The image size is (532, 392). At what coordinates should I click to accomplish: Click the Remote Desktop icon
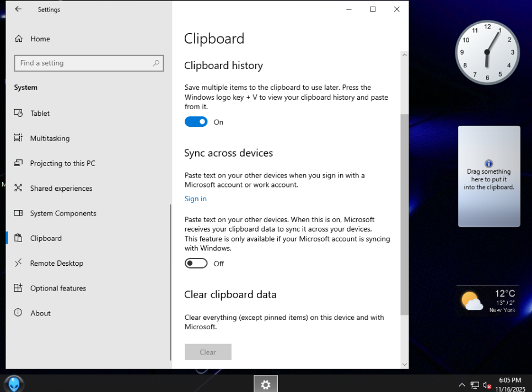tap(18, 263)
